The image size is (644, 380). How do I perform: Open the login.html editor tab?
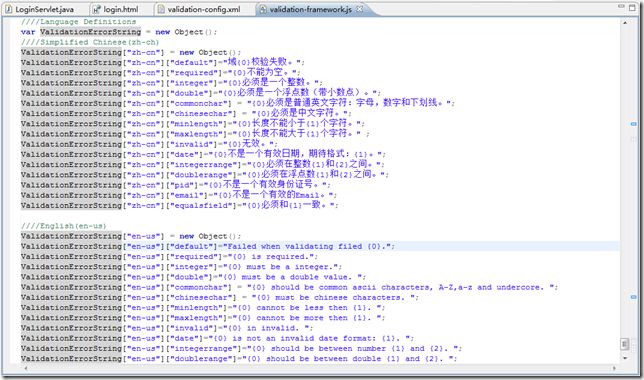115,9
